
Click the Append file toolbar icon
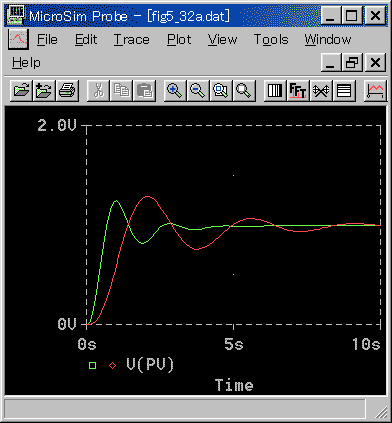coord(44,90)
